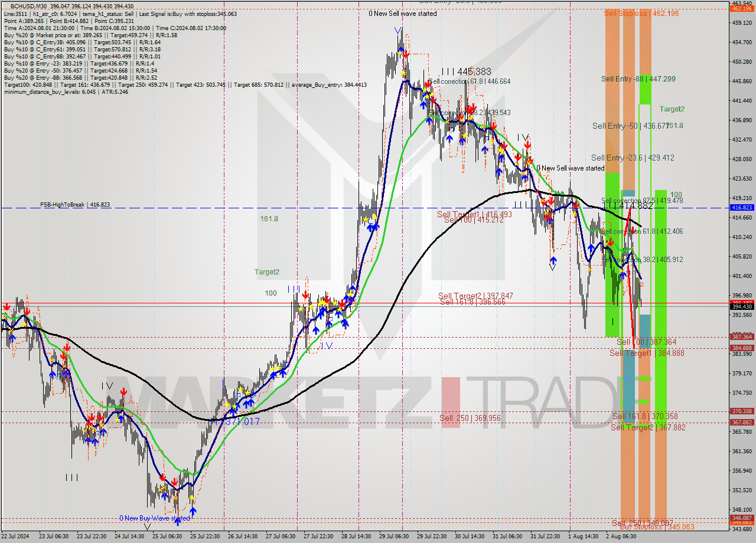This screenshot has height=543, width=756.
Task: Click the '22 Jul 2024' date label
Action: click(x=15, y=537)
